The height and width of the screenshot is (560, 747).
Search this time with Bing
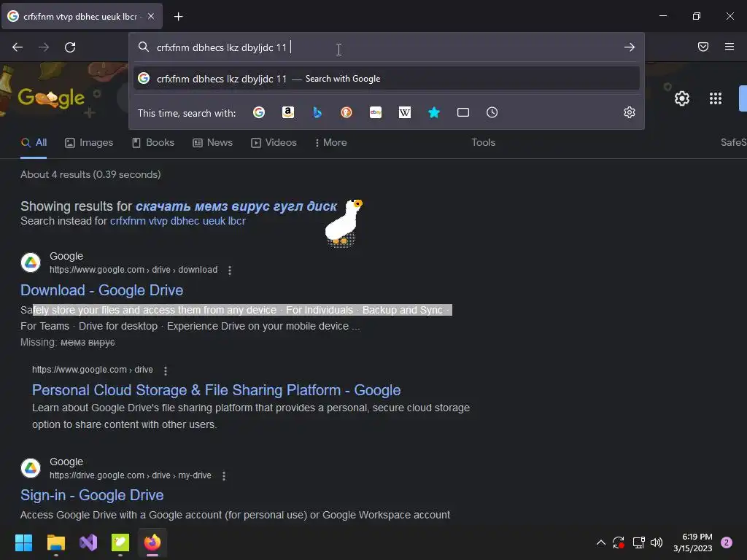pyautogui.click(x=317, y=112)
